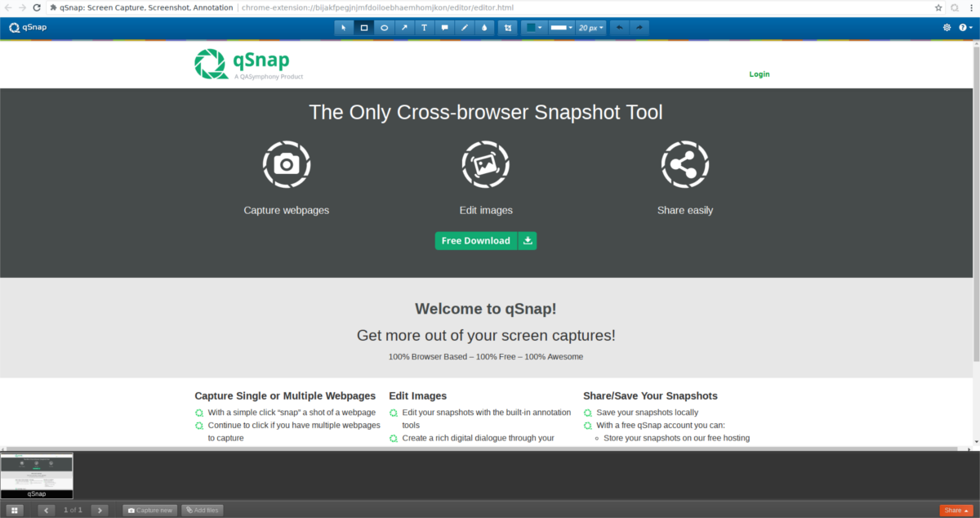Screen dimensions: 980x518
Task: Click the 'Edit images' label
Action: tap(486, 210)
